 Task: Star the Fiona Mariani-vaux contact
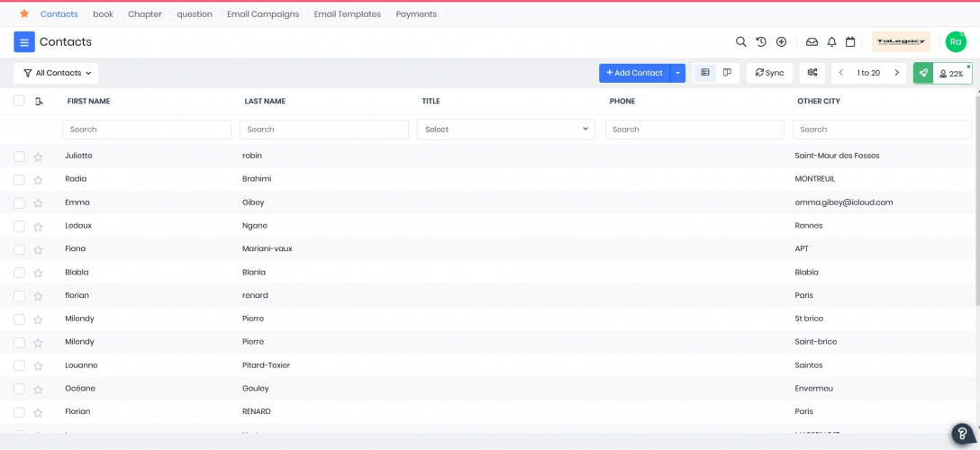[38, 249]
